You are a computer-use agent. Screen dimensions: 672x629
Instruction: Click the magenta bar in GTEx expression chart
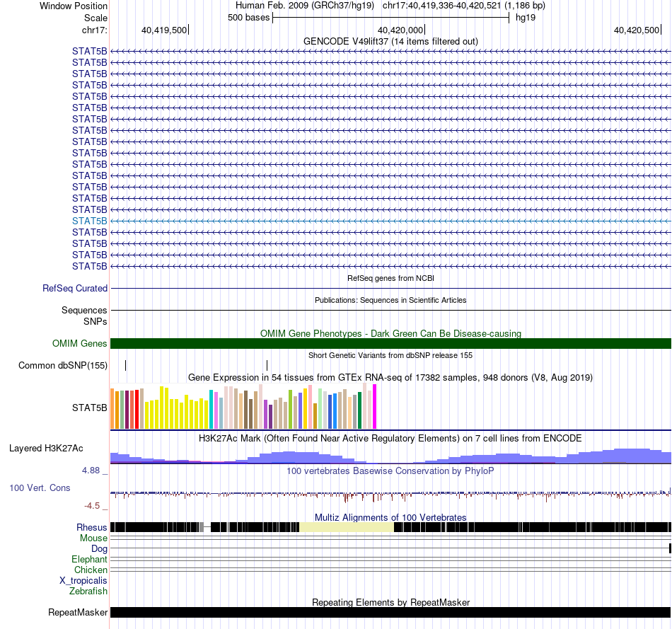[375, 406]
